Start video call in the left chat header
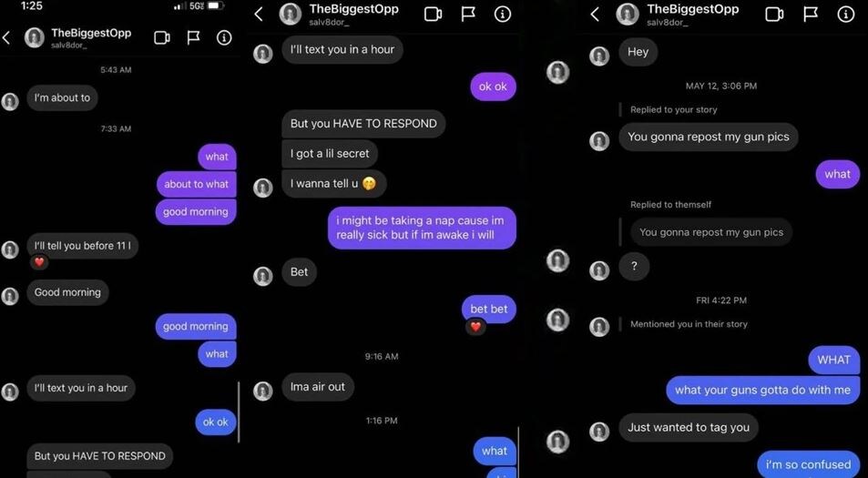 coord(161,37)
